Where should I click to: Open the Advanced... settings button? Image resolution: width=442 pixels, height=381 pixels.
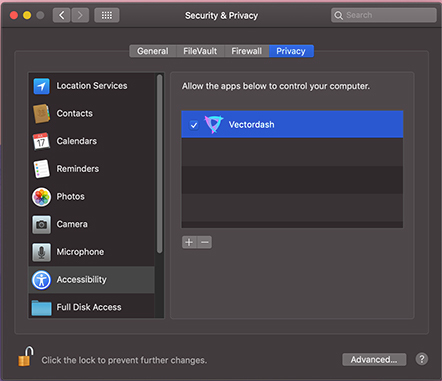(x=374, y=360)
